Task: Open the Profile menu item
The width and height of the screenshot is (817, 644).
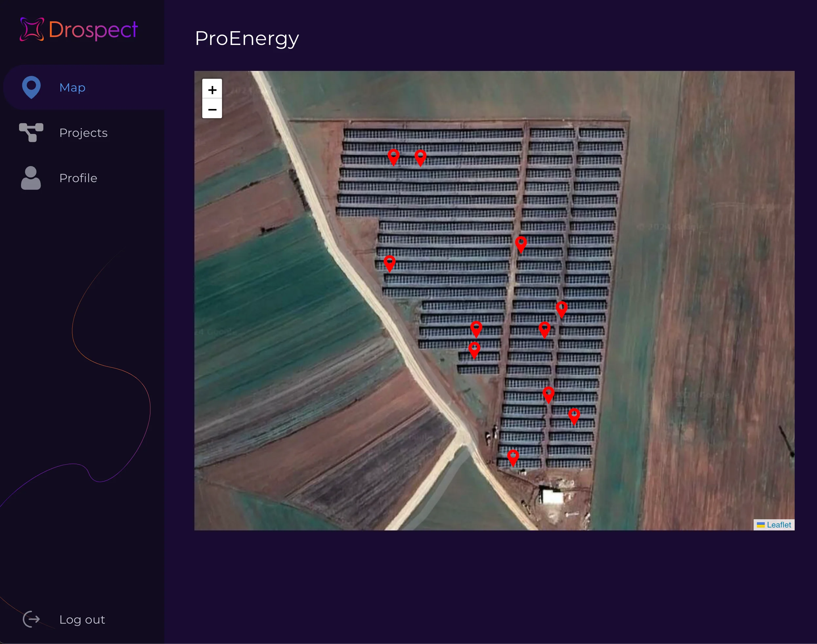Action: coord(78,178)
